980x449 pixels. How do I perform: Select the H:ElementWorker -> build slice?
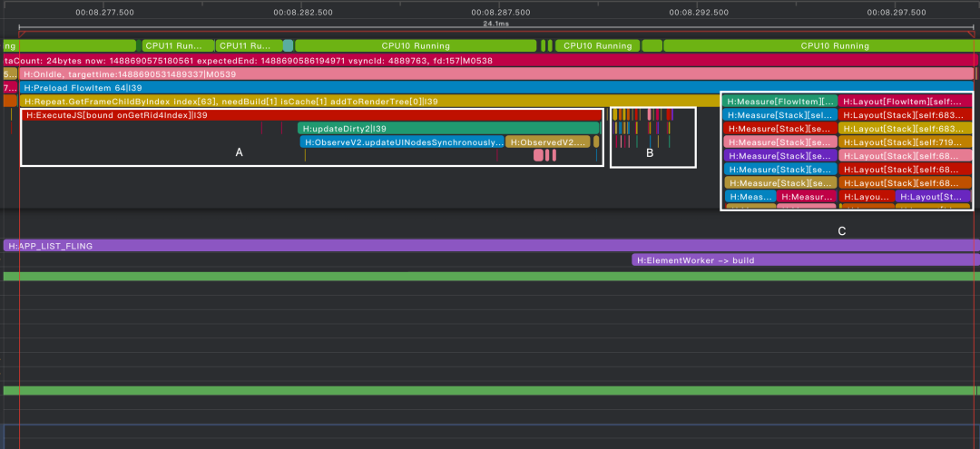pos(804,259)
